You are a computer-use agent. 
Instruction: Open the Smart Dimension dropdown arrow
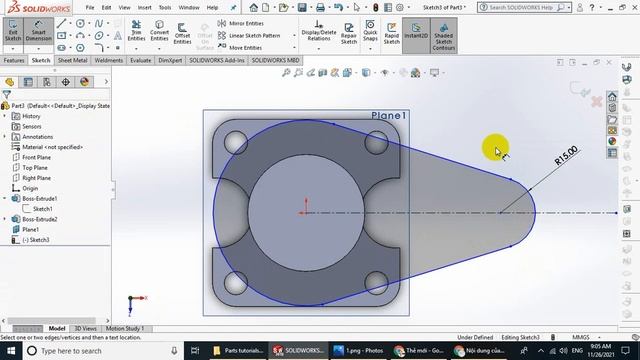coord(38,49)
